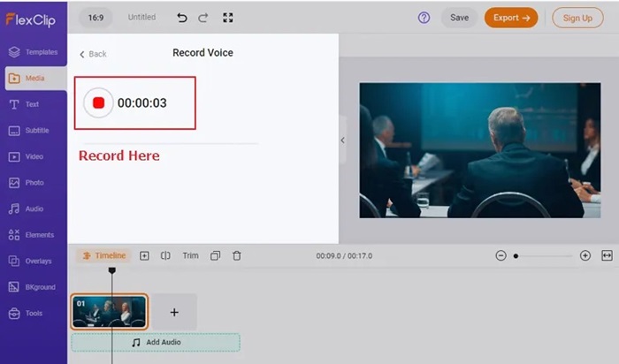This screenshot has height=364, width=619.
Task: Zoom in the timeline with plus icon
Action: [585, 255]
